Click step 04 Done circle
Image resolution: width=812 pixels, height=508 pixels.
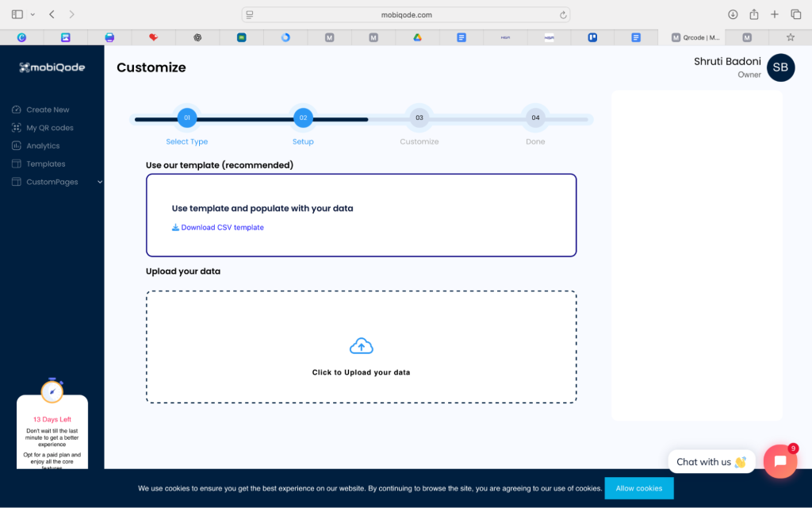point(535,118)
